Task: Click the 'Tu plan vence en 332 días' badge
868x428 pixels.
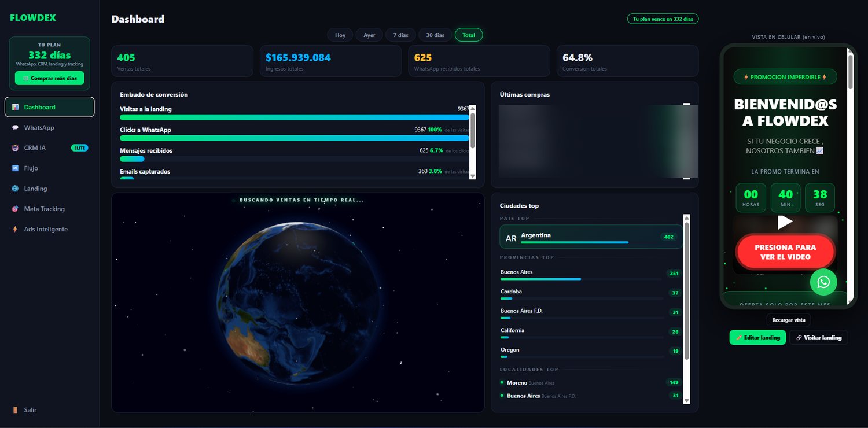Action: tap(663, 19)
